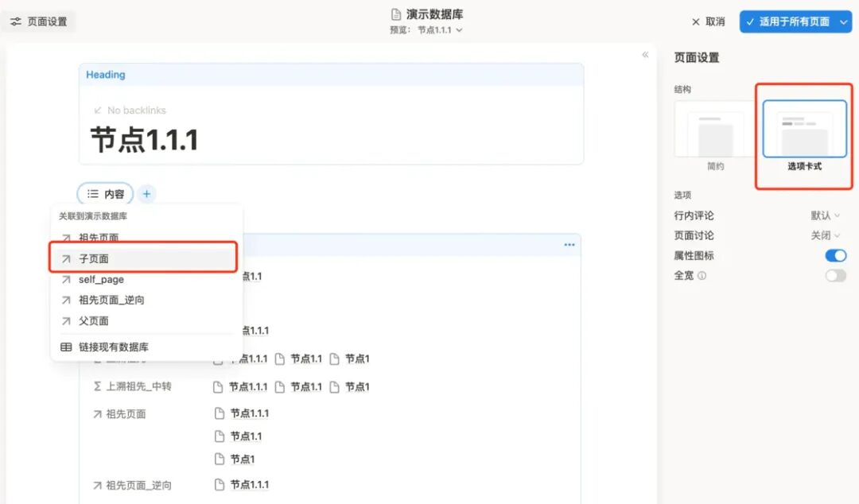The height and width of the screenshot is (504, 859).
Task: Expand the arrow beside 适用于所有页面
Action: point(844,22)
